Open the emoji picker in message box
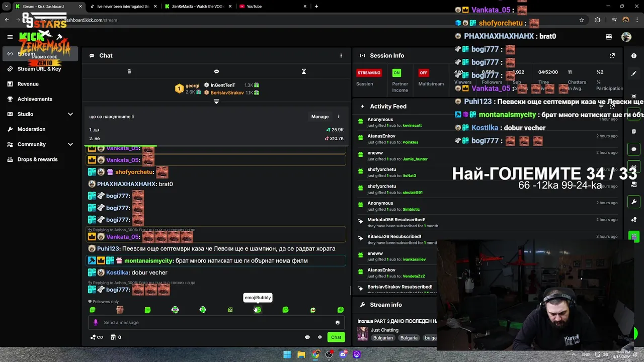The width and height of the screenshot is (644, 362). point(338,322)
